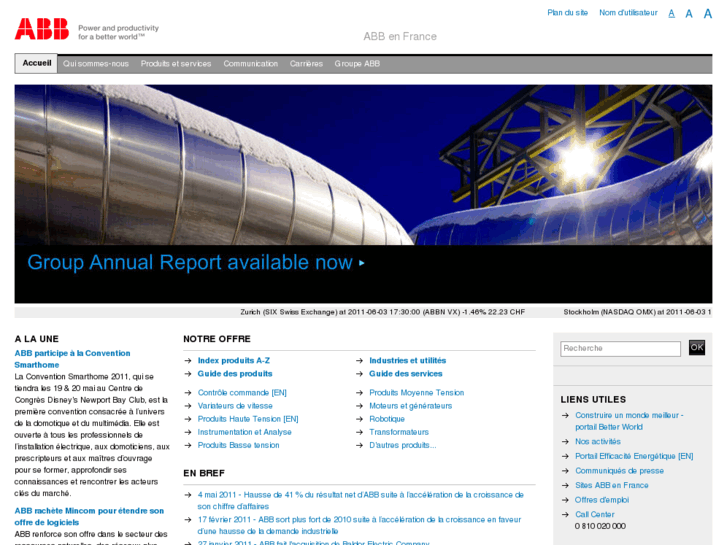Open Contrôle commande [EN] link

[x=242, y=392]
